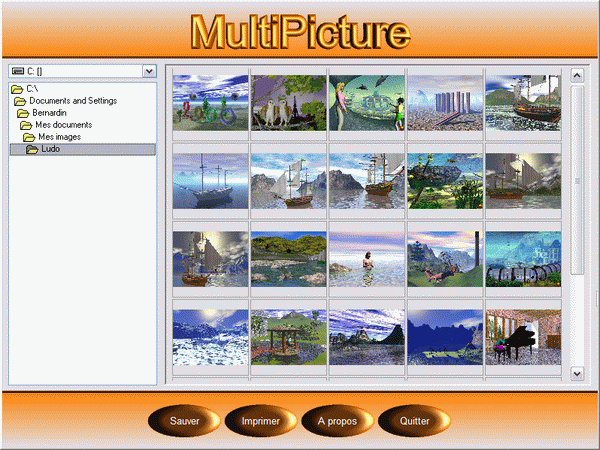Select the person standing in water thumbnail
This screenshot has height=450, width=600.
pyautogui.click(x=367, y=259)
